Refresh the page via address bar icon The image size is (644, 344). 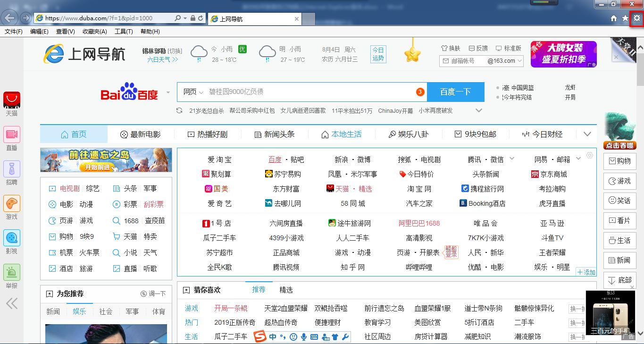click(201, 18)
